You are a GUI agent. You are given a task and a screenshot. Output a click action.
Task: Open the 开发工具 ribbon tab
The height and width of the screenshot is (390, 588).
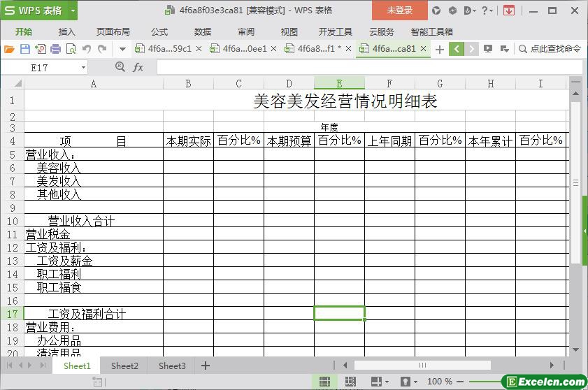(335, 32)
